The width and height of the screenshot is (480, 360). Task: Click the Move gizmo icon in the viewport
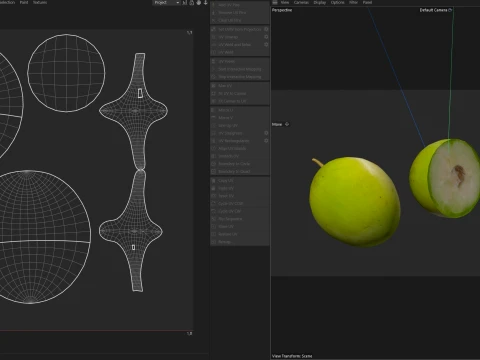pos(287,124)
